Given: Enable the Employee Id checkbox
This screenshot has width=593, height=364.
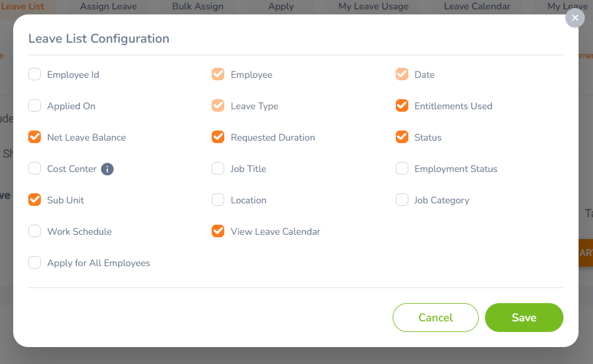Looking at the screenshot, I should [35, 75].
